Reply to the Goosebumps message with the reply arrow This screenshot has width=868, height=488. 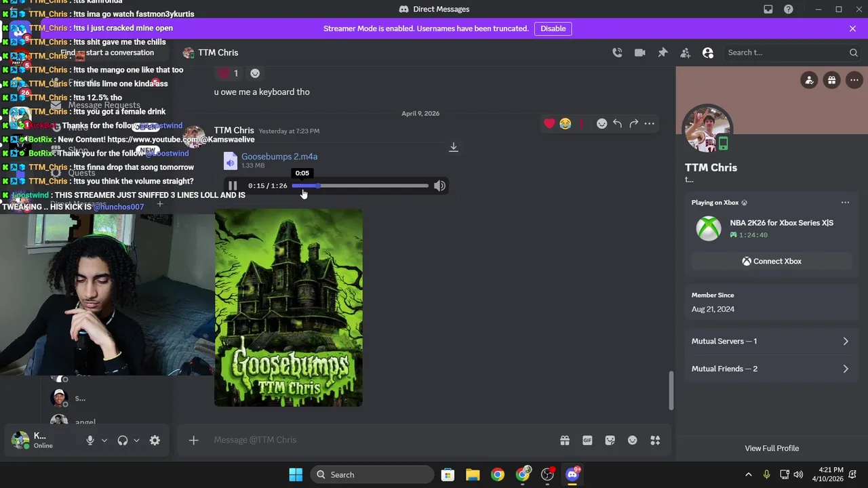(x=617, y=123)
